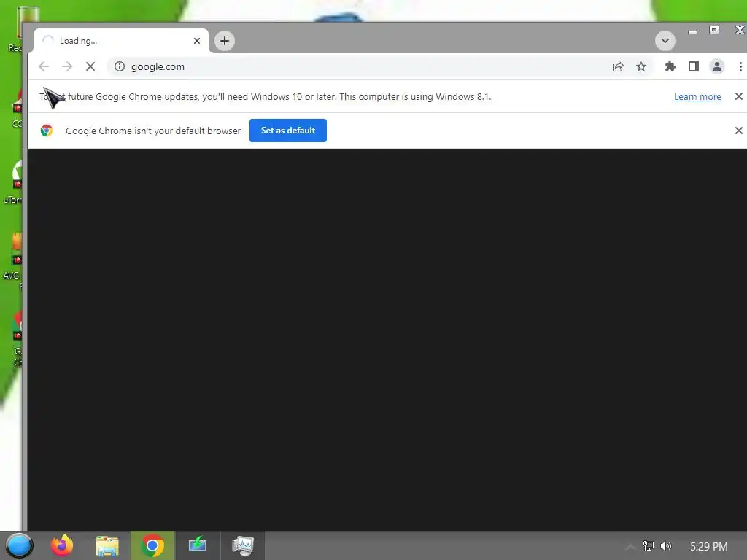Image resolution: width=747 pixels, height=560 pixels.
Task: Open the volume speaker icon
Action: [666, 546]
